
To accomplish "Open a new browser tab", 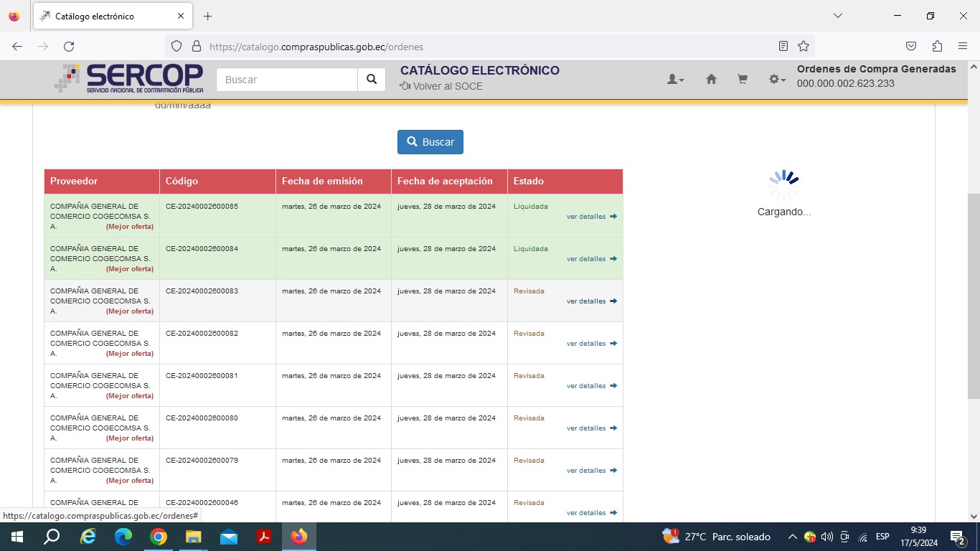I will pos(208,16).
